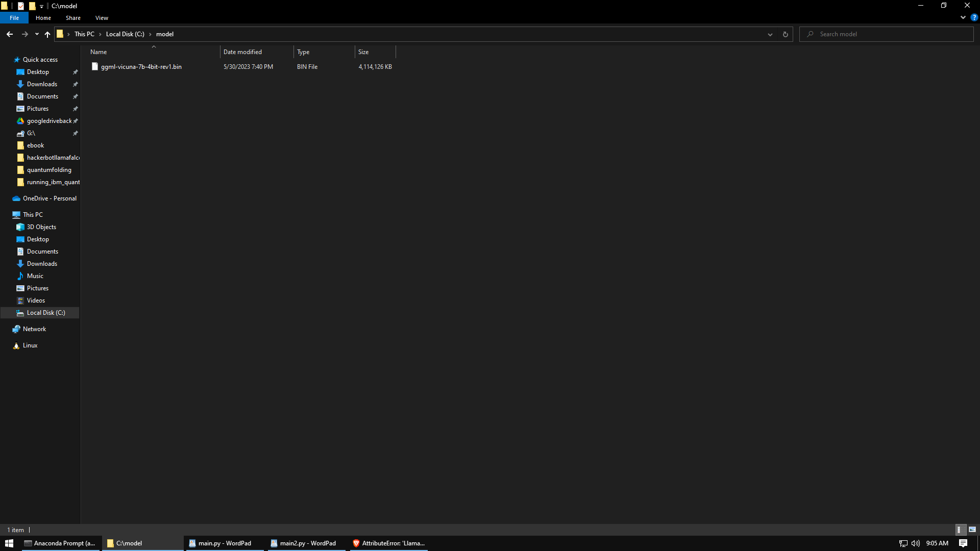Screen dimensions: 980x551
Task: Refresh the folder using the refresh icon
Action: click(786, 34)
